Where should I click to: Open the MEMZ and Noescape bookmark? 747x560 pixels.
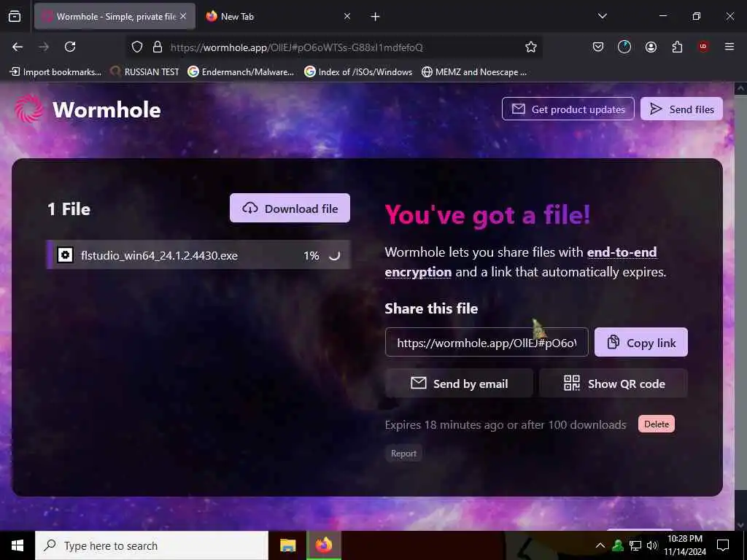click(474, 72)
